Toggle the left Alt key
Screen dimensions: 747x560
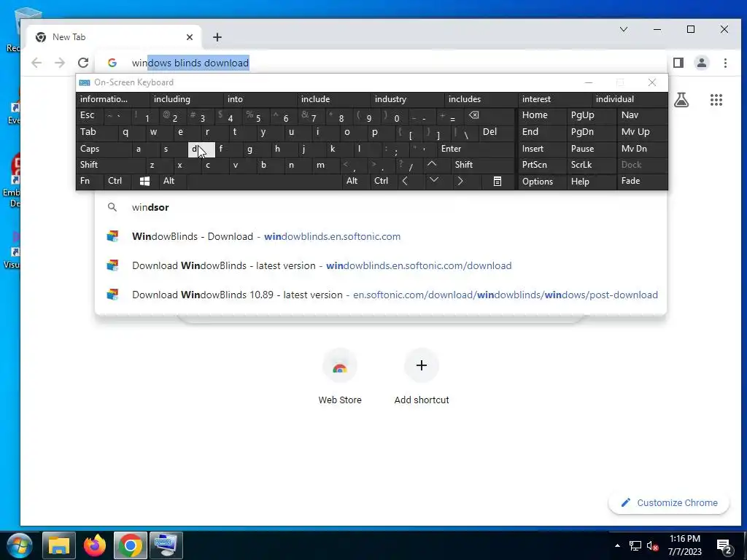[172, 181]
